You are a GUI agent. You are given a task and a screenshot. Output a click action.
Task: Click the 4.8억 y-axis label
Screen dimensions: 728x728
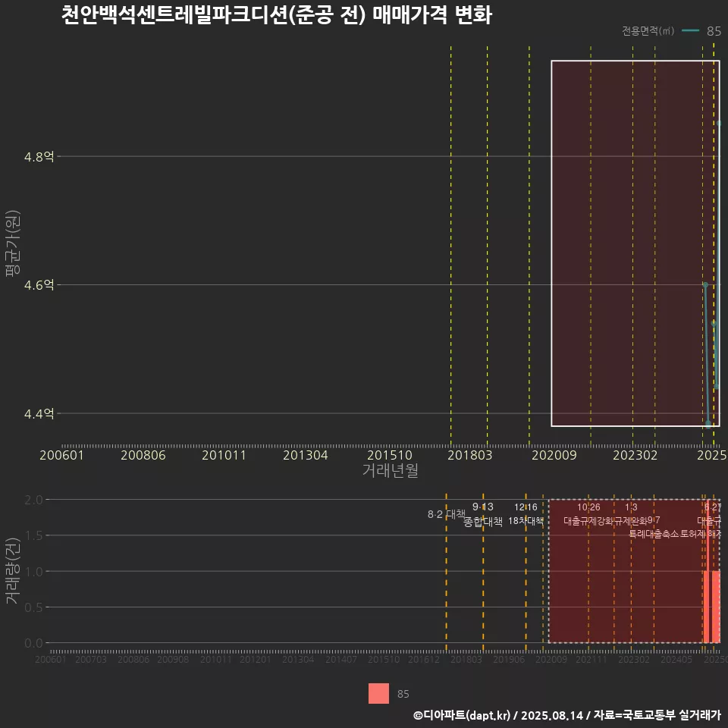[x=39, y=157]
